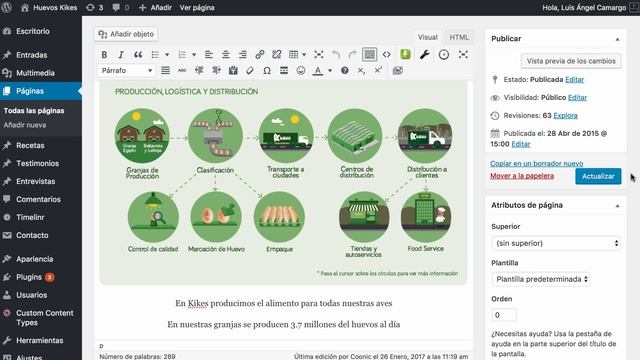The image size is (640, 360).
Task: Open Multimedia in the sidebar menu
Action: tap(41, 73)
